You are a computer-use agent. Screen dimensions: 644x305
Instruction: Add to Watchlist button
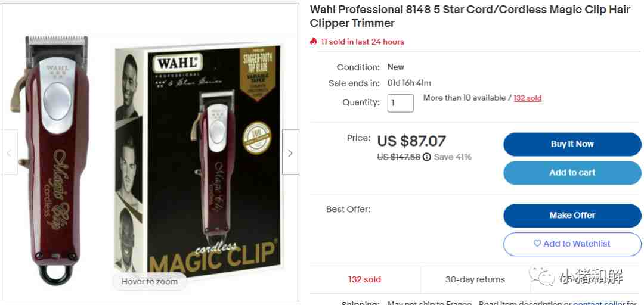pos(572,244)
